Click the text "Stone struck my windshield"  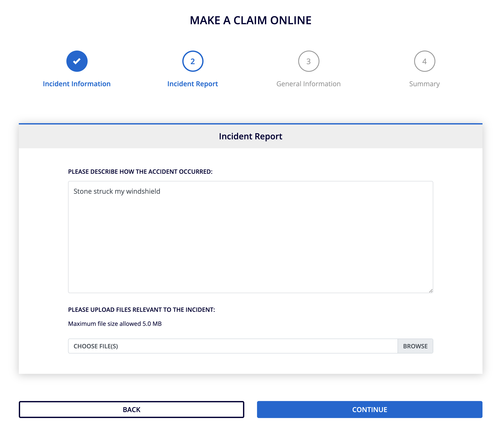[117, 191]
